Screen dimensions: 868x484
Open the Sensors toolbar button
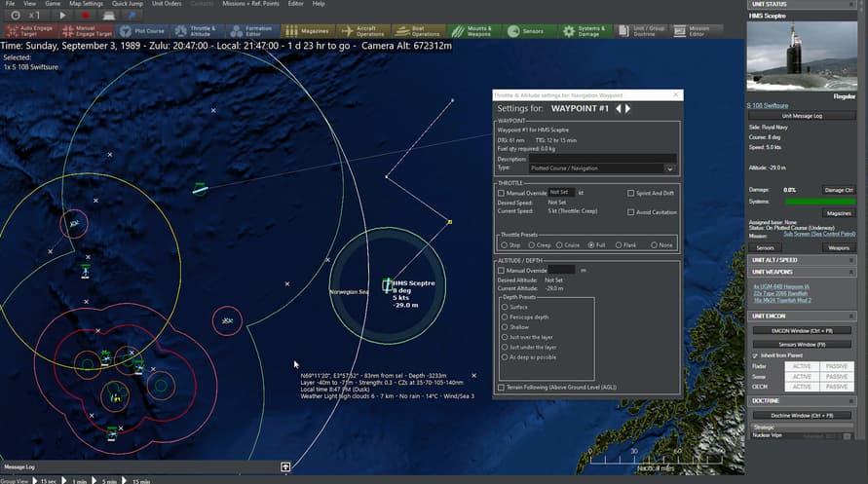(529, 31)
